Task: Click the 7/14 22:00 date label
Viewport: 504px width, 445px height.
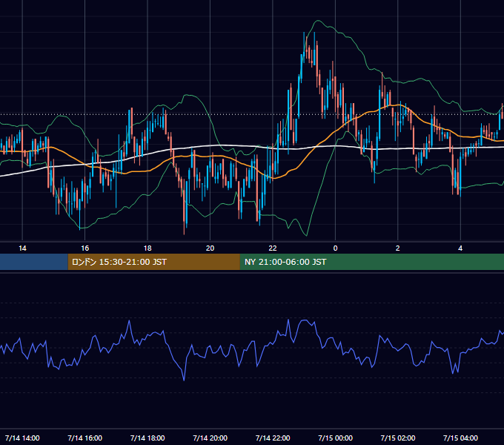Action: pyautogui.click(x=273, y=438)
